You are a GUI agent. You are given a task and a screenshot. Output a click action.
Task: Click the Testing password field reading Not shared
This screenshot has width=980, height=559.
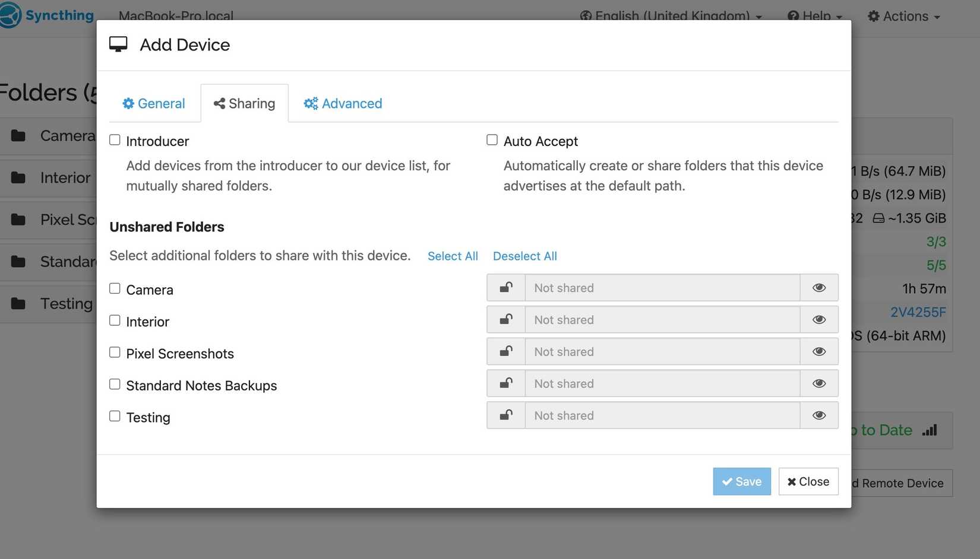coord(662,415)
